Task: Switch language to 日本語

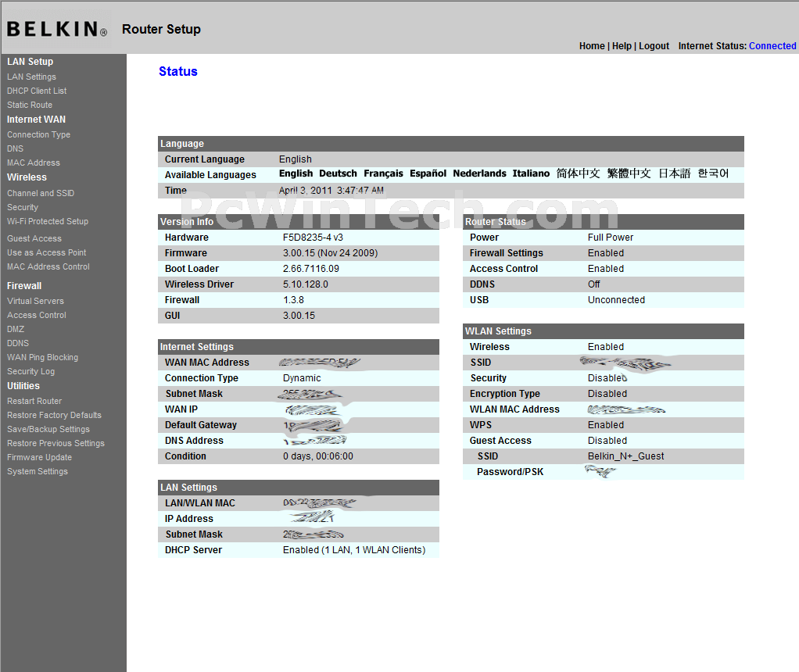Action: [x=674, y=173]
